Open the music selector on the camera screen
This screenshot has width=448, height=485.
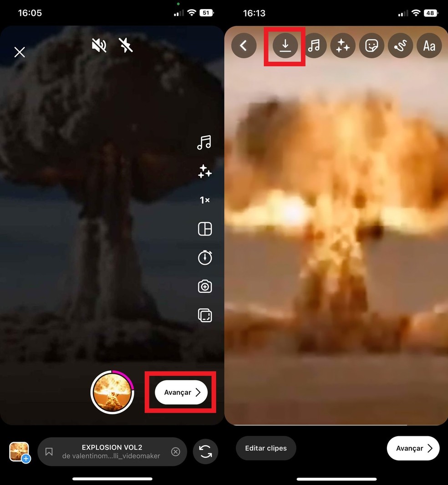click(x=204, y=143)
